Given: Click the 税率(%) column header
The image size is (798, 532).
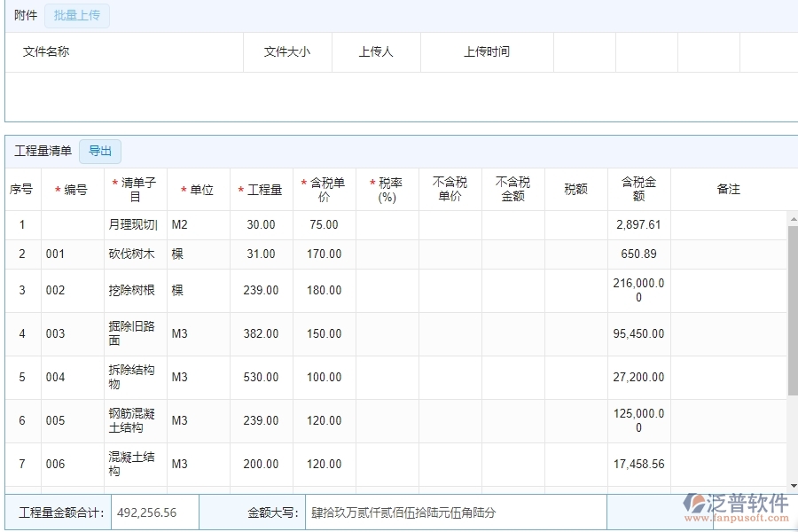Looking at the screenshot, I should click(388, 188).
